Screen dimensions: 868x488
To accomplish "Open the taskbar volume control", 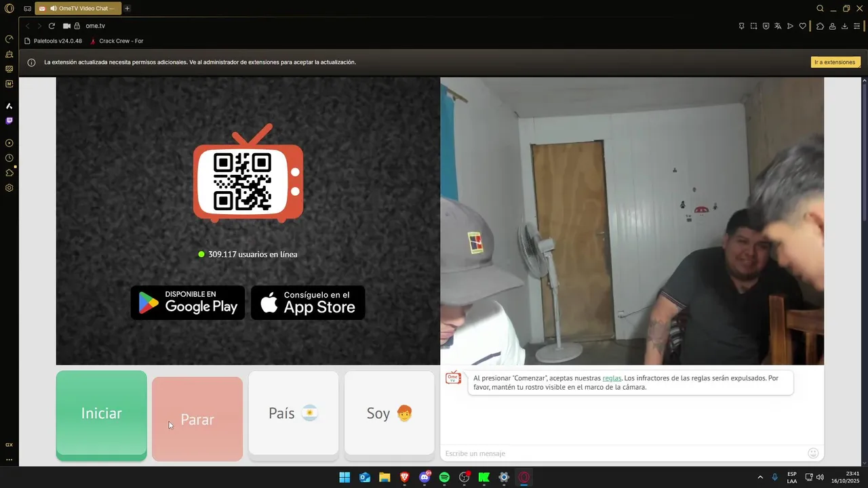I will 821,477.
